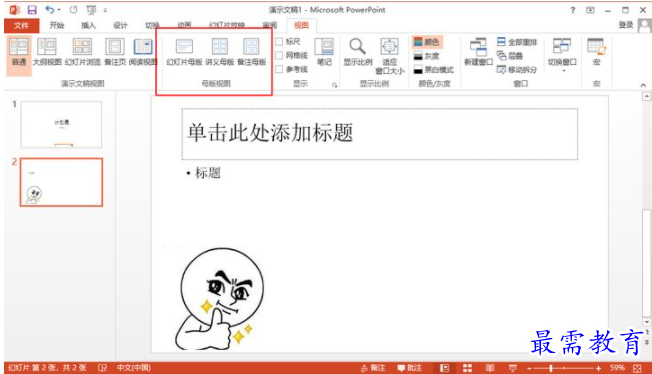Open the Undo history dropdown arrow
Screen dimensions: 652x374
pos(59,10)
